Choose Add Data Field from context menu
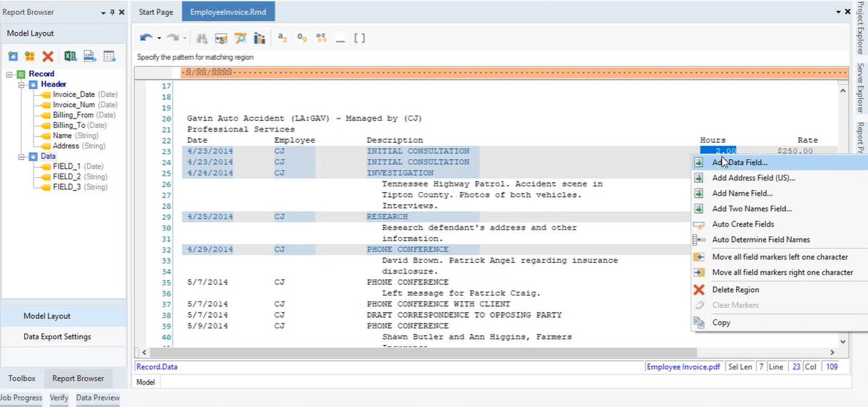The width and height of the screenshot is (868, 407). point(740,163)
